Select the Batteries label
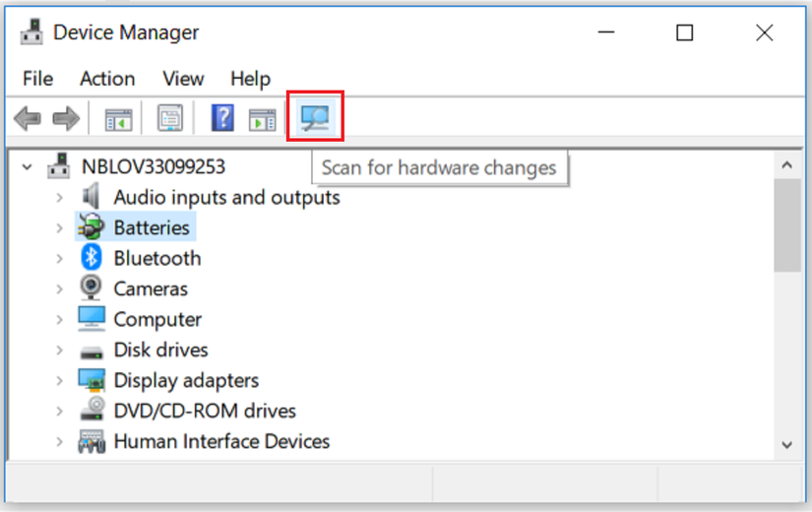This screenshot has height=512, width=812. click(x=152, y=228)
